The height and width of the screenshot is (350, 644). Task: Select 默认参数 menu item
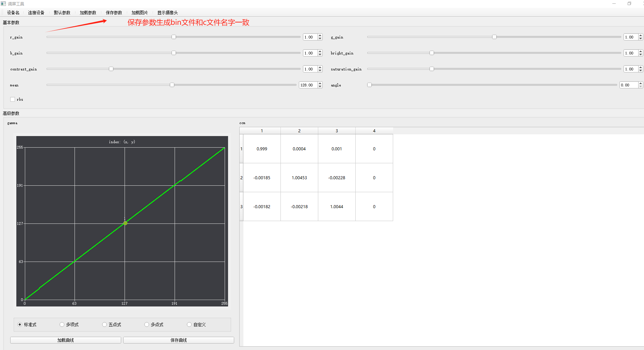62,13
